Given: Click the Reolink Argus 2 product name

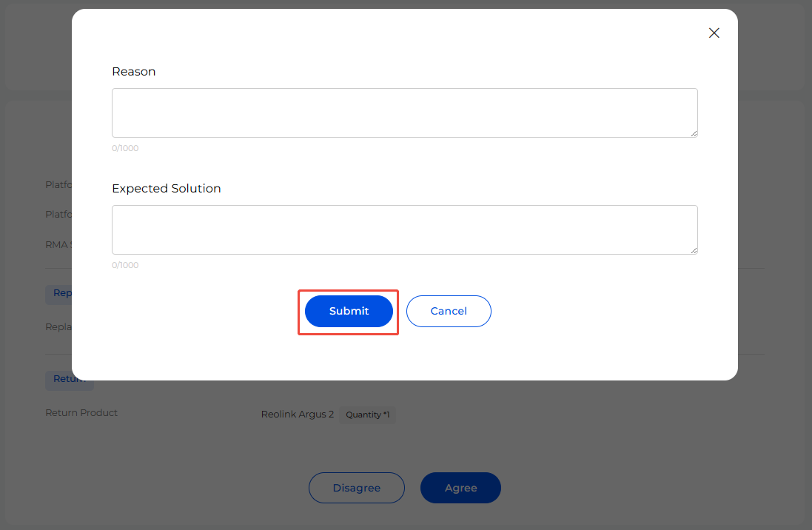Looking at the screenshot, I should coord(298,415).
